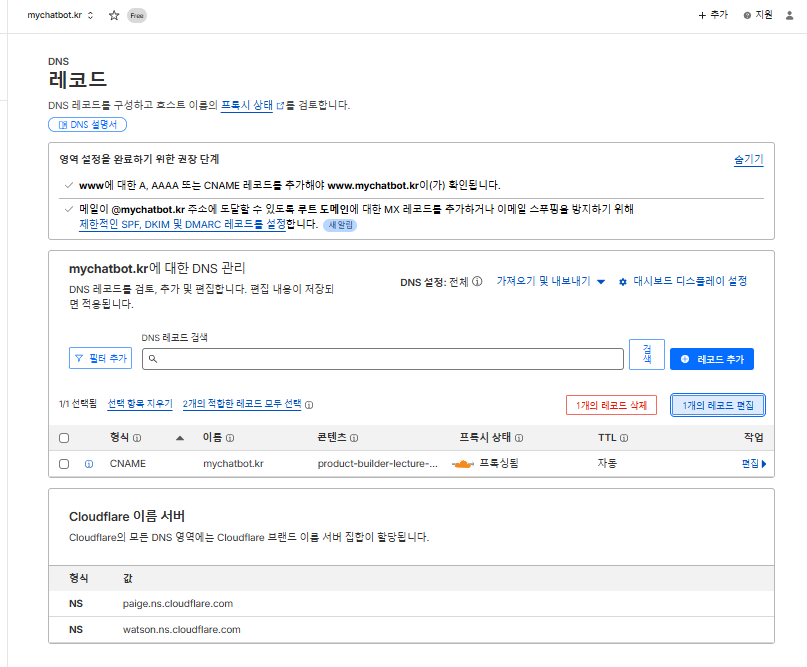
Task: Click the 새 알림 badge
Action: (x=340, y=225)
